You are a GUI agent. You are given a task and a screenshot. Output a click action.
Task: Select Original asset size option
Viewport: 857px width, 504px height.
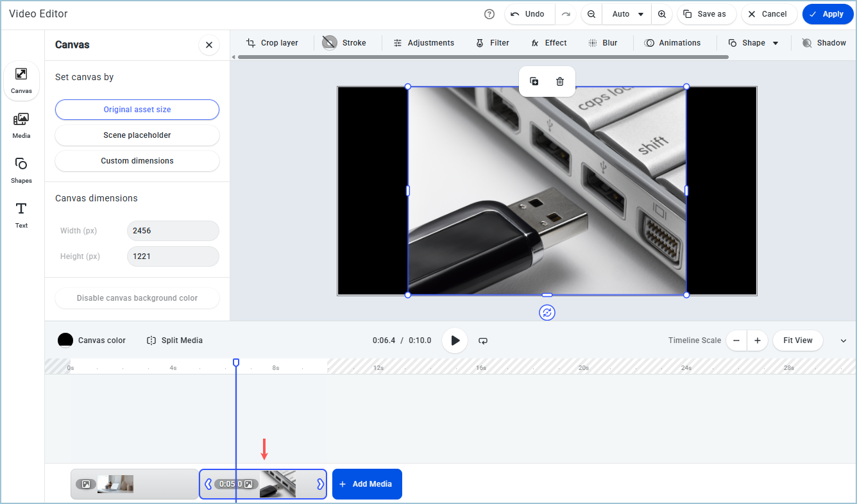pos(137,110)
